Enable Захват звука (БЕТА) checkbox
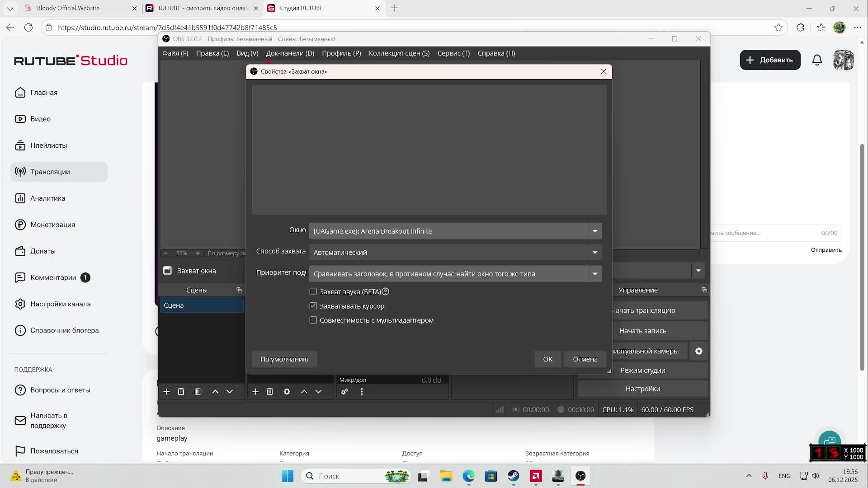Screen dimensions: 868x488 (313, 292)
